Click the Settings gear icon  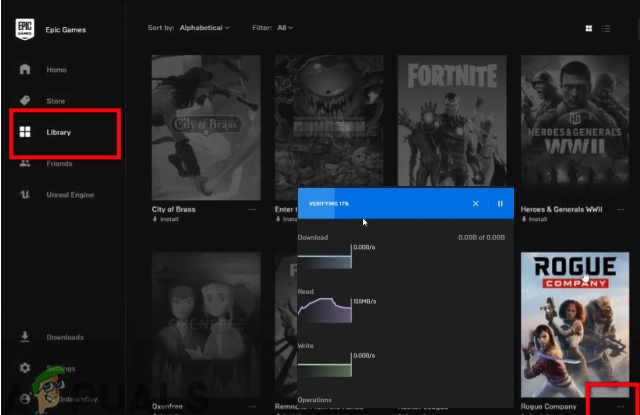pos(25,368)
